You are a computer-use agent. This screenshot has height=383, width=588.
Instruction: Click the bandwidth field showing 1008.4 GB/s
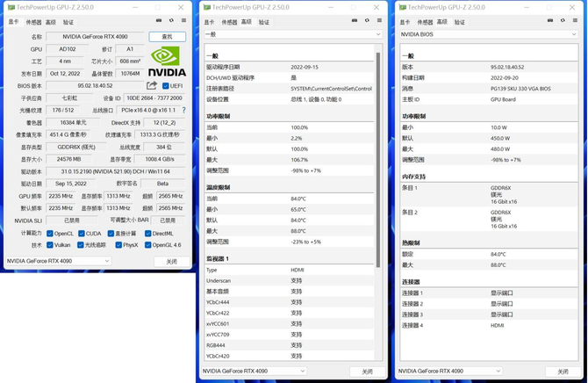(160, 159)
